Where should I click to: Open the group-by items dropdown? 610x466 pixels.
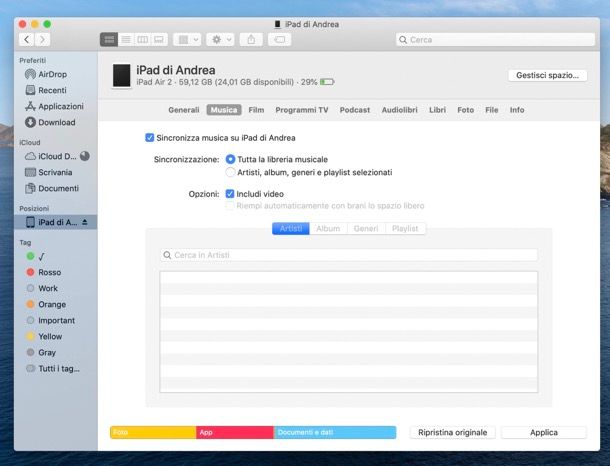187,39
